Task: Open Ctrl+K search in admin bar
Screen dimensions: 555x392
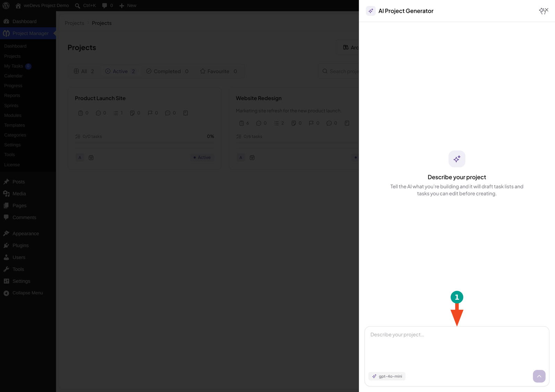Action: [x=85, y=6]
